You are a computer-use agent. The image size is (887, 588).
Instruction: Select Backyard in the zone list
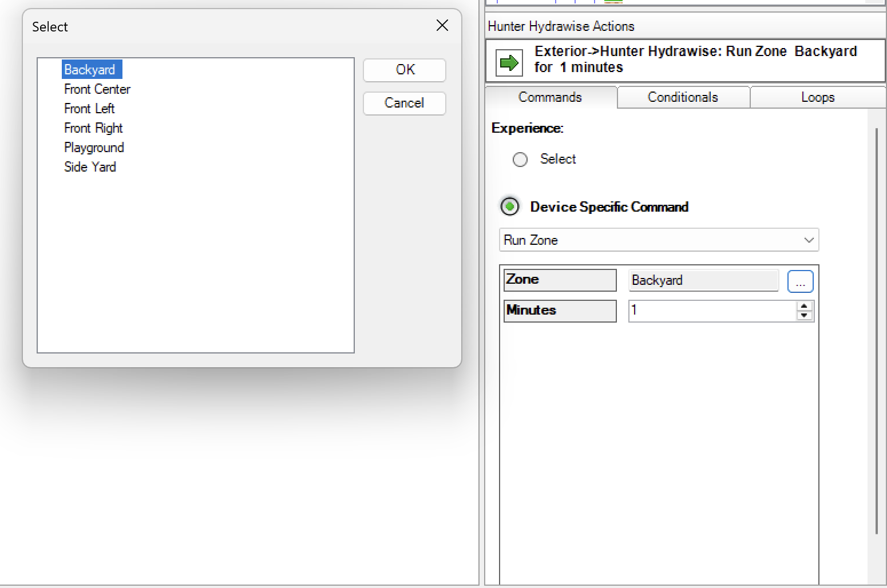[x=90, y=70]
